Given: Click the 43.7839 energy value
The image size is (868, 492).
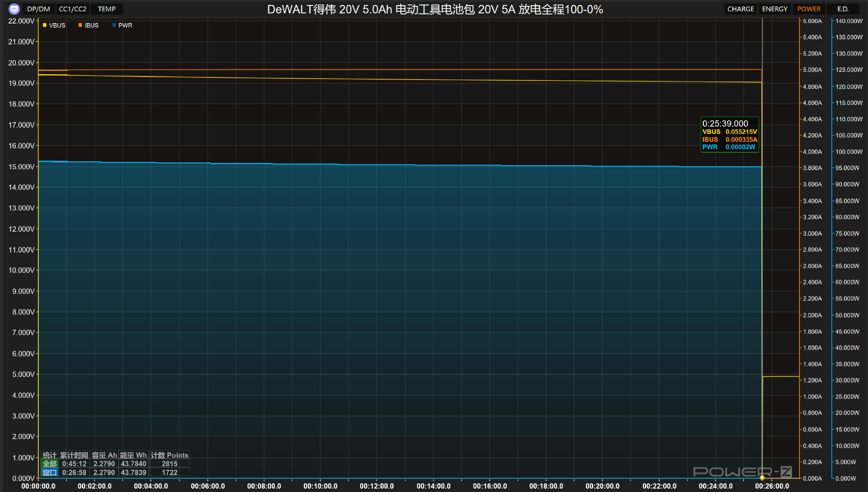Looking at the screenshot, I should coord(133,473).
